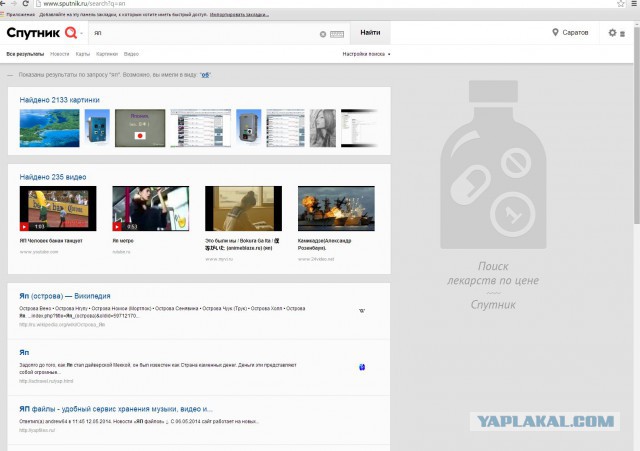
Task: Focus the search input field
Action: point(204,33)
